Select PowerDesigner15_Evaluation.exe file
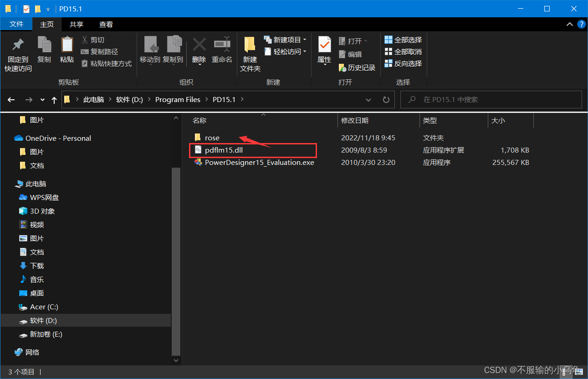This screenshot has height=379, width=588. pyautogui.click(x=254, y=162)
